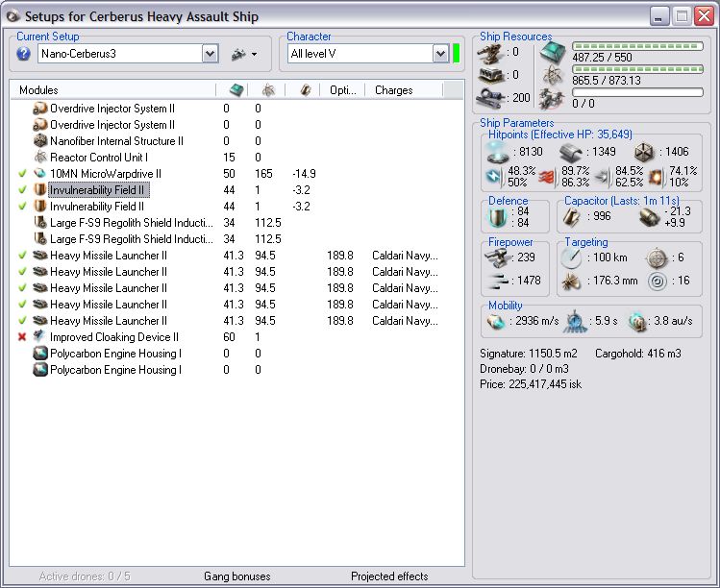Image resolution: width=720 pixels, height=588 pixels.
Task: Click the targeting range icon
Action: click(572, 257)
